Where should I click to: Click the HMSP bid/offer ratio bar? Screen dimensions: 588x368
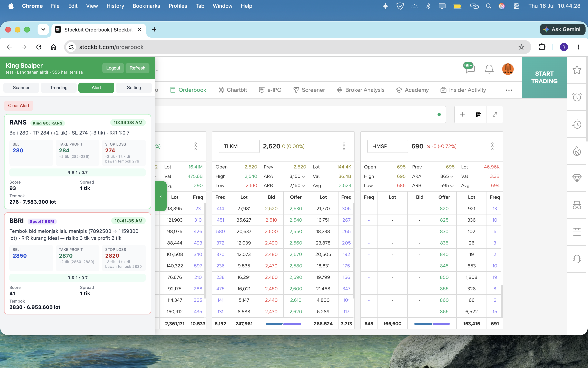click(432, 324)
